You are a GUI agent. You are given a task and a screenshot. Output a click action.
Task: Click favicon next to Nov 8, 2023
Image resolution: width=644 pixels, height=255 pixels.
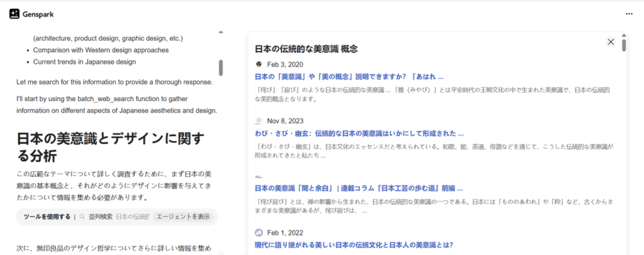pos(258,121)
